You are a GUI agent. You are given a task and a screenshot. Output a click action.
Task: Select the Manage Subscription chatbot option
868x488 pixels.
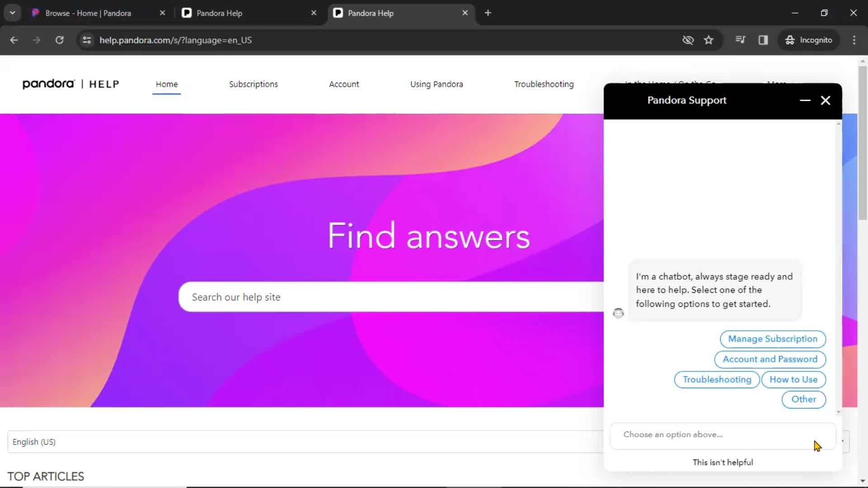[x=773, y=338]
